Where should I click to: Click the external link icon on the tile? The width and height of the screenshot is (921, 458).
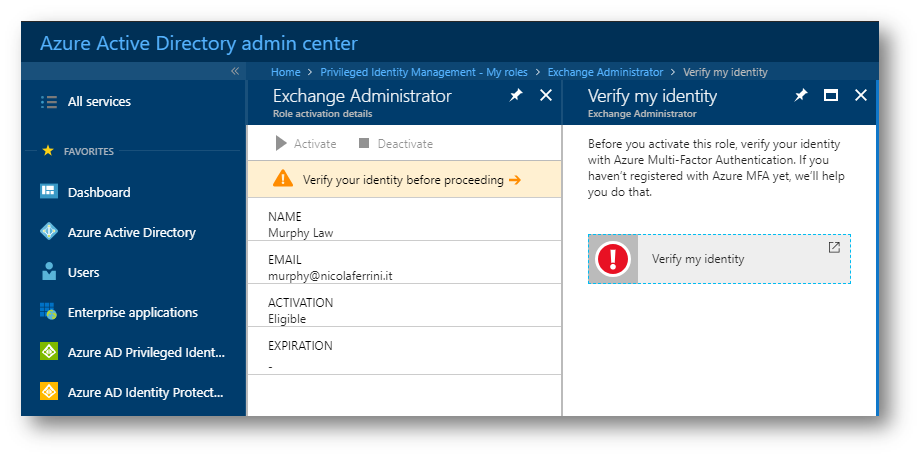click(x=834, y=248)
